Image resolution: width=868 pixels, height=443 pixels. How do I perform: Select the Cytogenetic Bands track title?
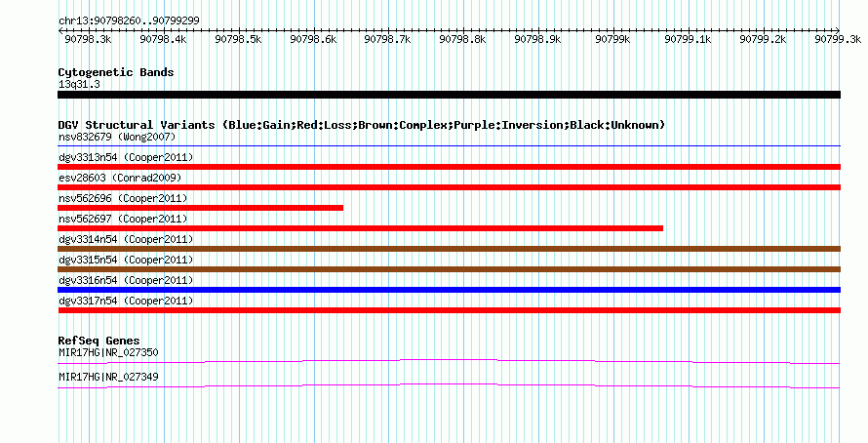116,72
